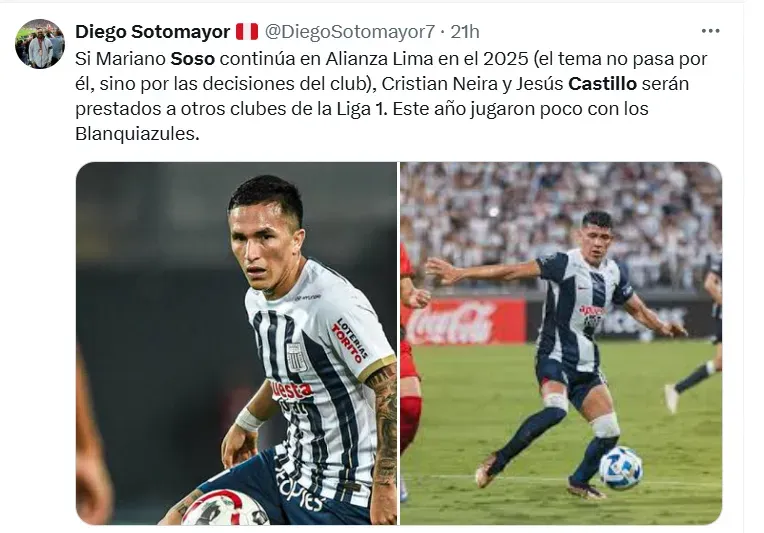This screenshot has width=764, height=533.
Task: Click the tattooed forearm in the left photo
Action: (x=384, y=426)
